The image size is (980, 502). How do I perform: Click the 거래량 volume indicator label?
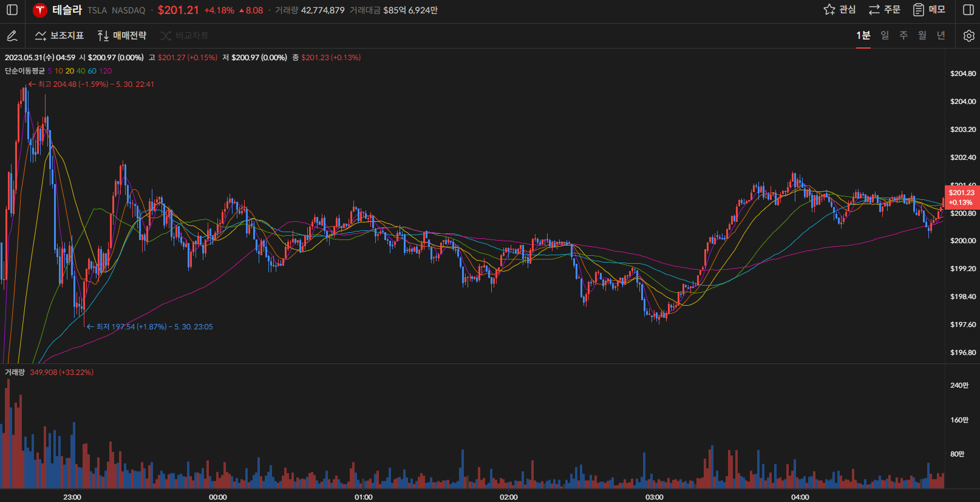15,373
